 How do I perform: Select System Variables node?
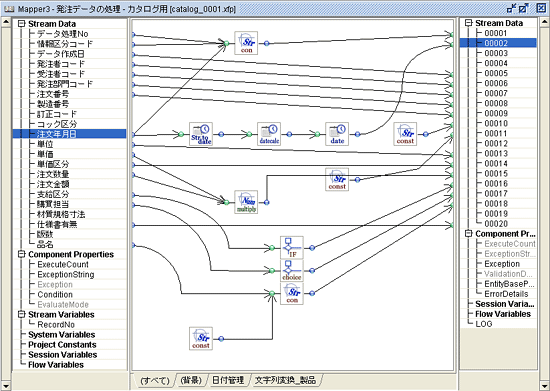61,335
